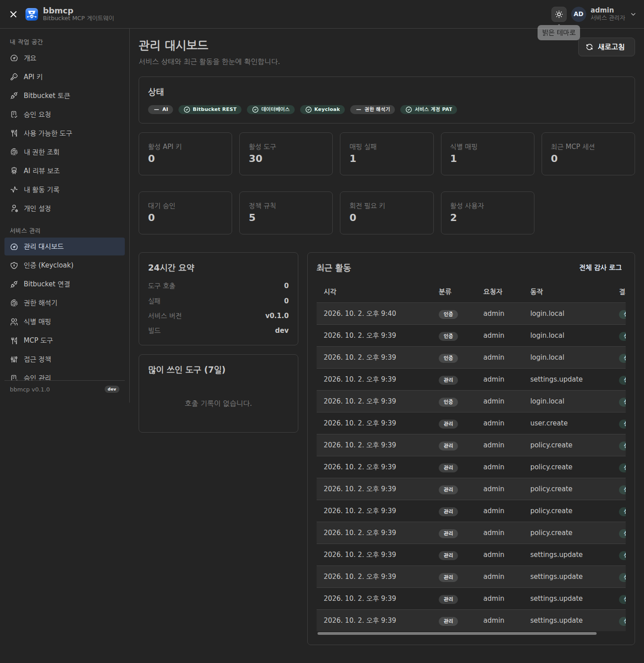Click the plug icon beside Bitbucket 토큰

[x=14, y=96]
